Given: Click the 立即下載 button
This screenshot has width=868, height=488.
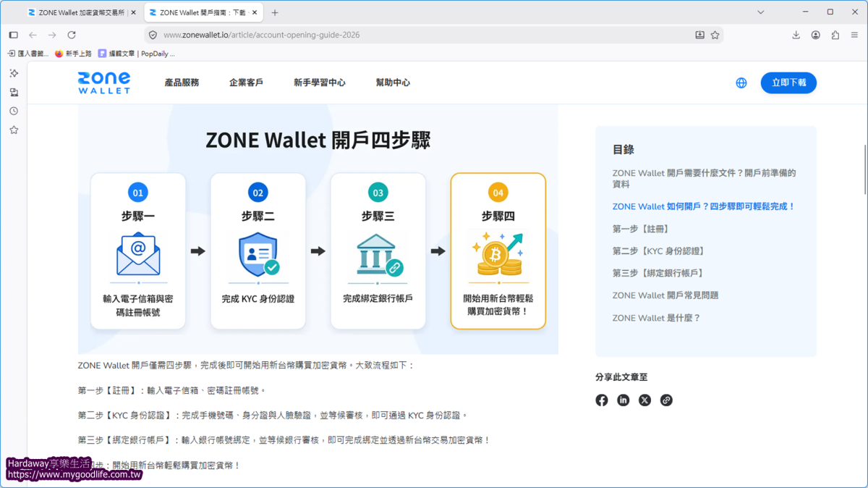Looking at the screenshot, I should (x=788, y=83).
